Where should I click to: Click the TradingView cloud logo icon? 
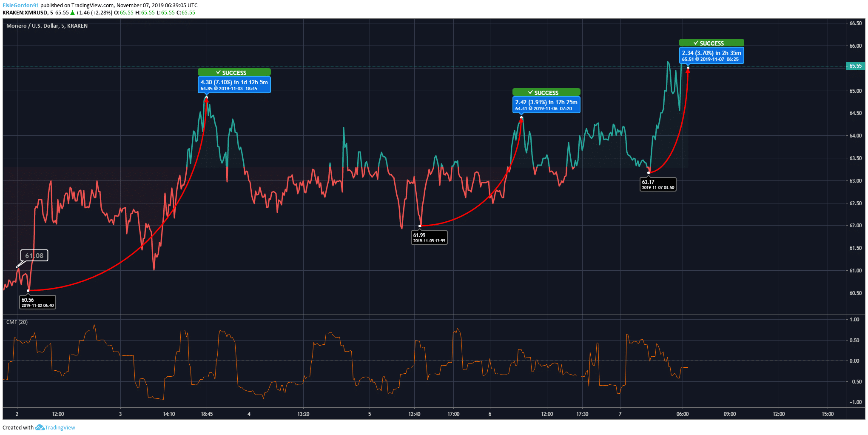[x=40, y=427]
